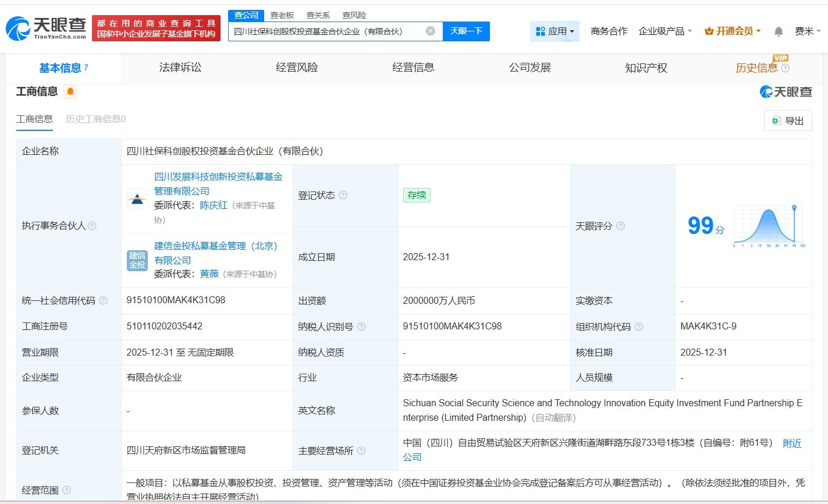Clear search box using the X icon

430,31
